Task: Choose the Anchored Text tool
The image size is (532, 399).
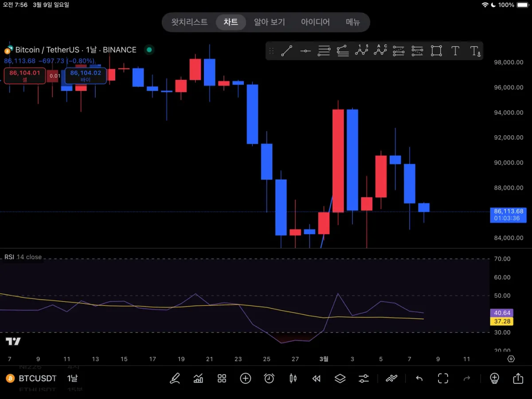Action: (x=475, y=51)
